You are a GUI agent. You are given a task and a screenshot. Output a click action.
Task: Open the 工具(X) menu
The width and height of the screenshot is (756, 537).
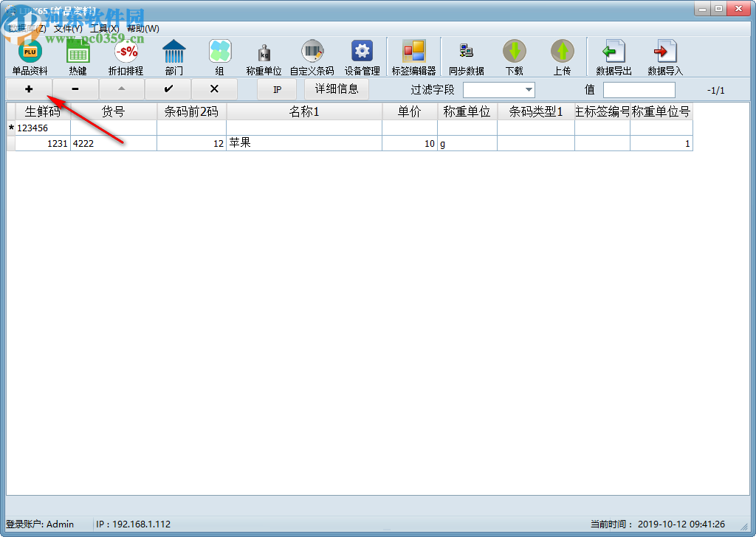click(x=103, y=27)
